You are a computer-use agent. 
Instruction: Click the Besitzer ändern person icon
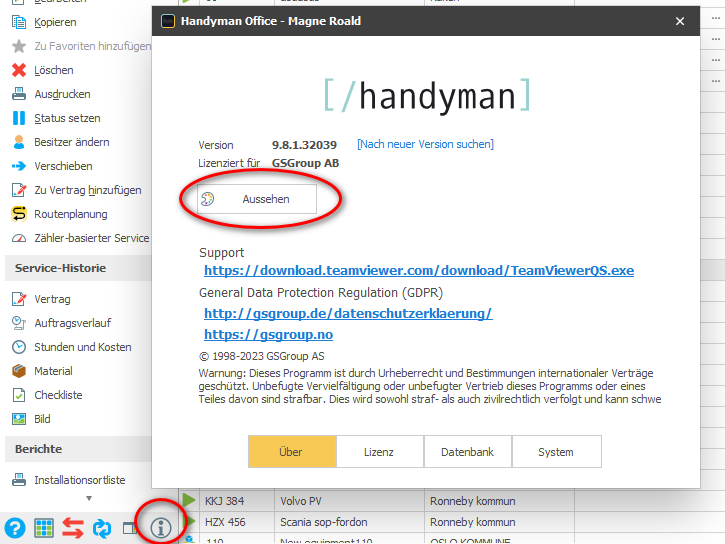click(19, 142)
